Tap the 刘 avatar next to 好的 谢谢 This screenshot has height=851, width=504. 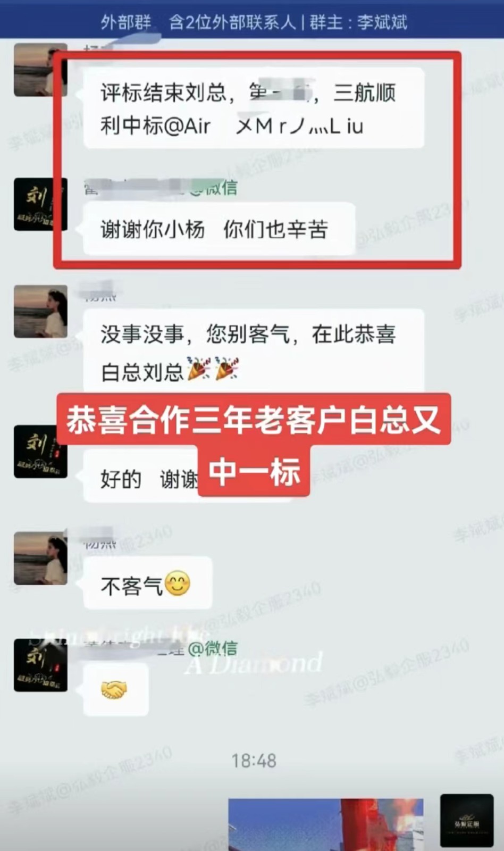(x=40, y=451)
